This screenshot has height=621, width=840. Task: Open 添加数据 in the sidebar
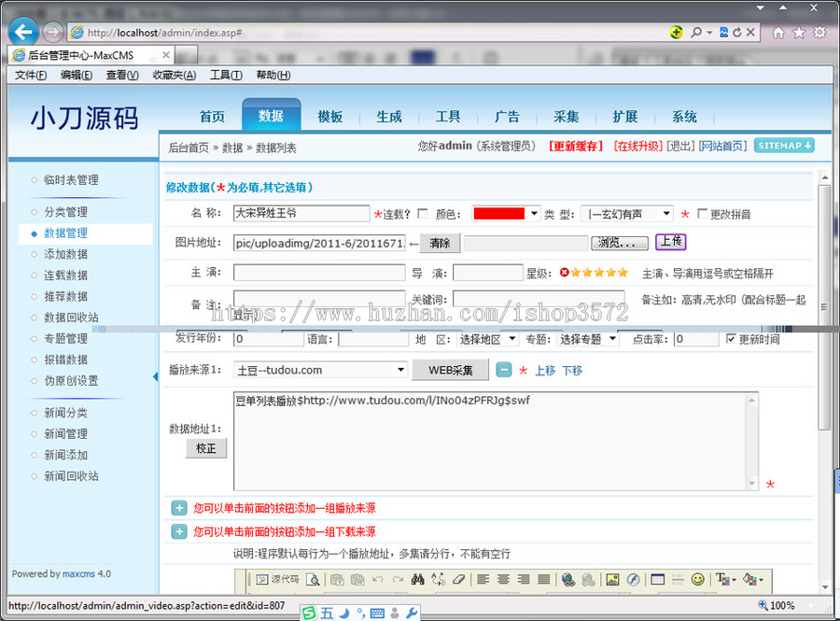65,254
